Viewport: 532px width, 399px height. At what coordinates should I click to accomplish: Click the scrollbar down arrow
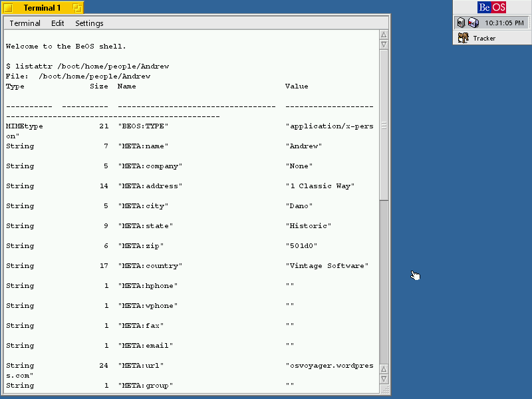384,379
